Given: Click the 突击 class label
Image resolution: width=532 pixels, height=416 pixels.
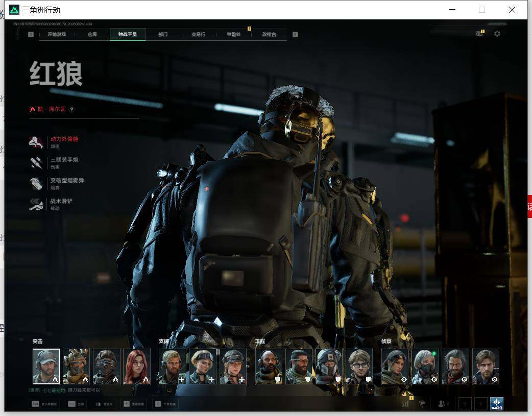Looking at the screenshot, I should point(38,341).
